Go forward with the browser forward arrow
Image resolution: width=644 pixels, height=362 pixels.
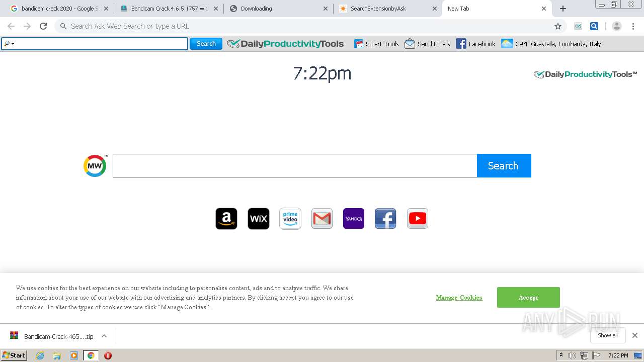point(27,26)
